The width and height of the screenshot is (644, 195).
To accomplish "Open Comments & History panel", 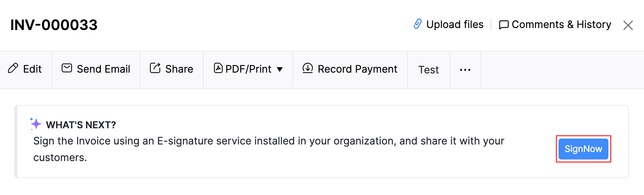I will (x=561, y=24).
